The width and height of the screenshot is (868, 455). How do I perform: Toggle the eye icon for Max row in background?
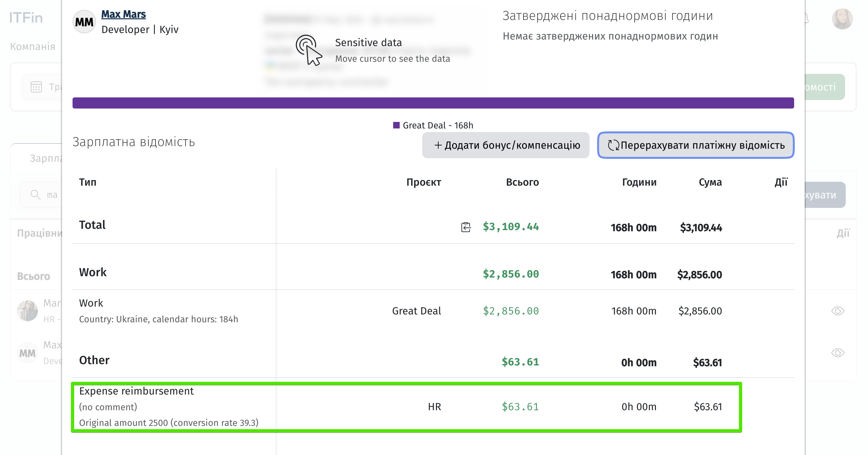point(837,353)
